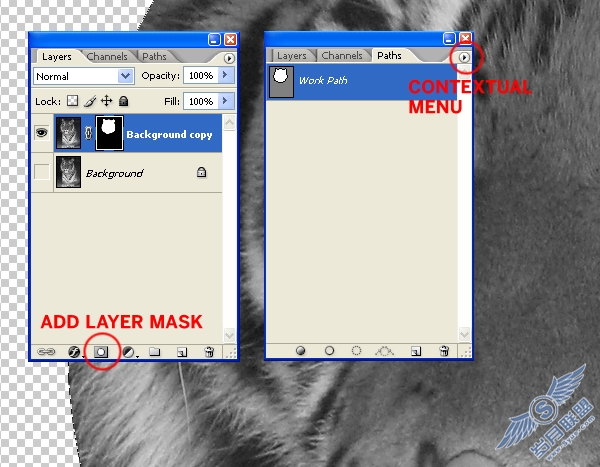Select the Background layer name

114,173
